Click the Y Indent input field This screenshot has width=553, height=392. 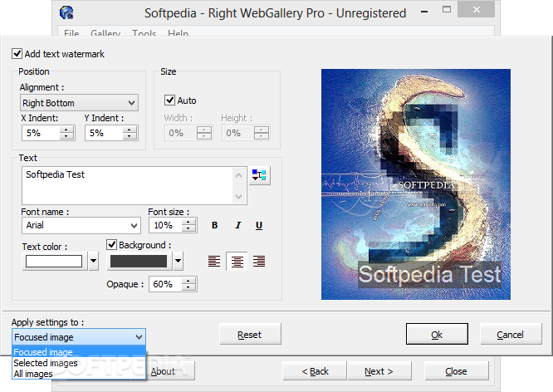pyautogui.click(x=104, y=133)
